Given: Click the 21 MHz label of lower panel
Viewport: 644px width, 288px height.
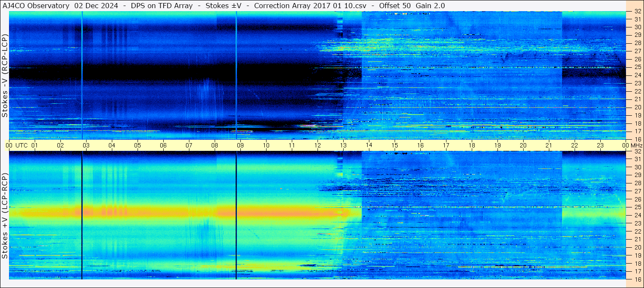Looking at the screenshot, I should pos(637,239).
